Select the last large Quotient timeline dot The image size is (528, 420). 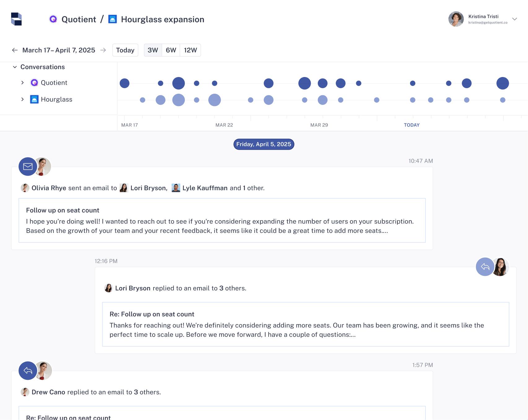tap(503, 83)
